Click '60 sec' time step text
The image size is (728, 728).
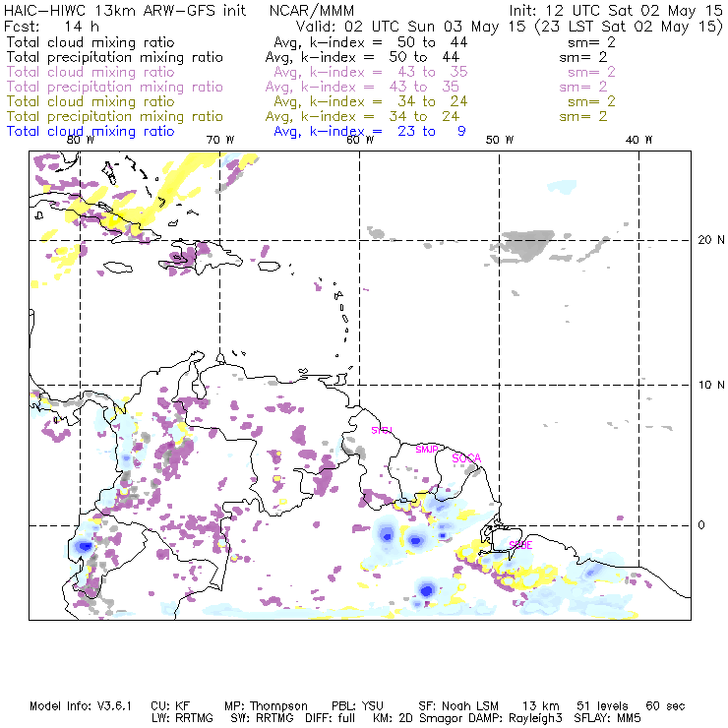(665, 706)
